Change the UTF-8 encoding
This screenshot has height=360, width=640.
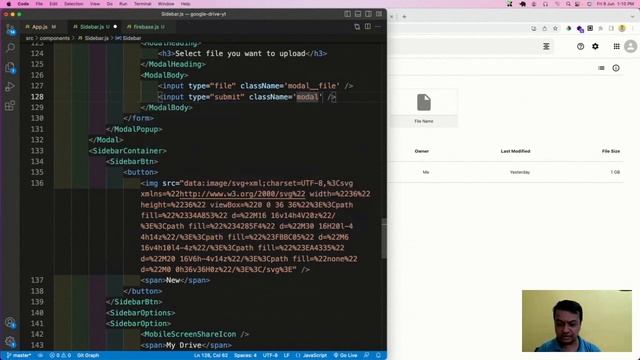270,356
